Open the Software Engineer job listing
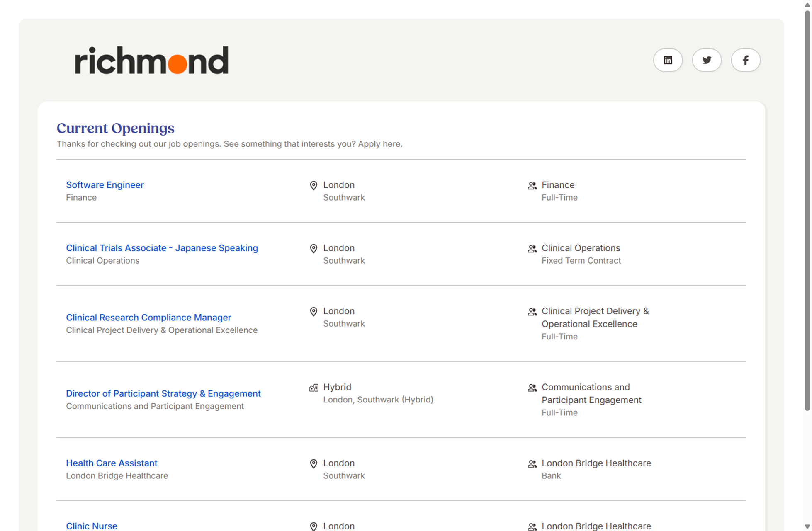The image size is (812, 531). [x=105, y=185]
